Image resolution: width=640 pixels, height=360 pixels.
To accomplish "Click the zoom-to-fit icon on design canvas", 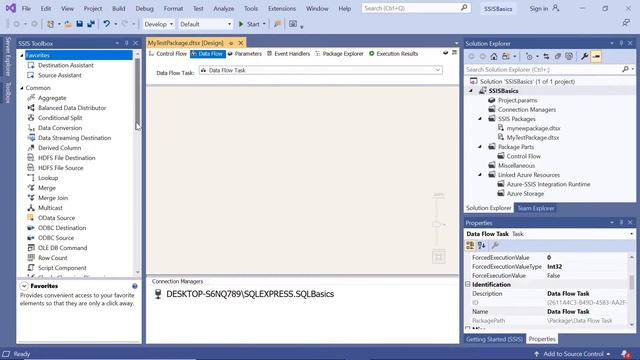I will (x=439, y=257).
